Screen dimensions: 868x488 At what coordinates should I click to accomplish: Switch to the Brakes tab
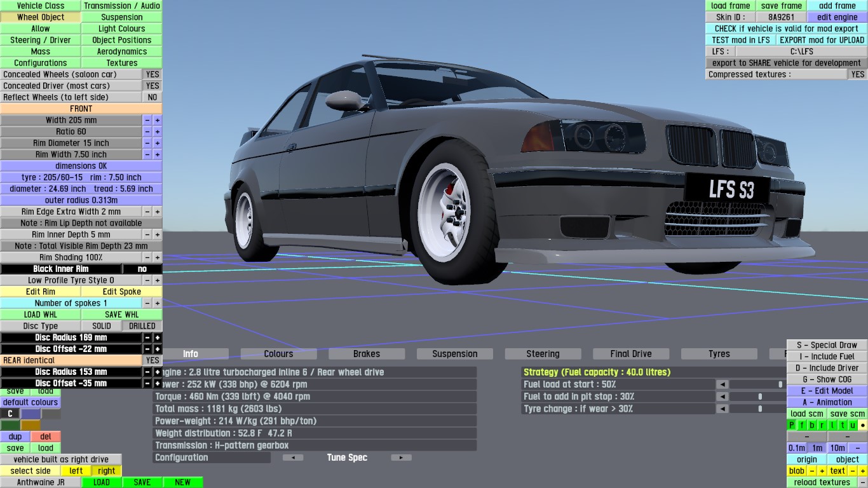click(x=367, y=354)
